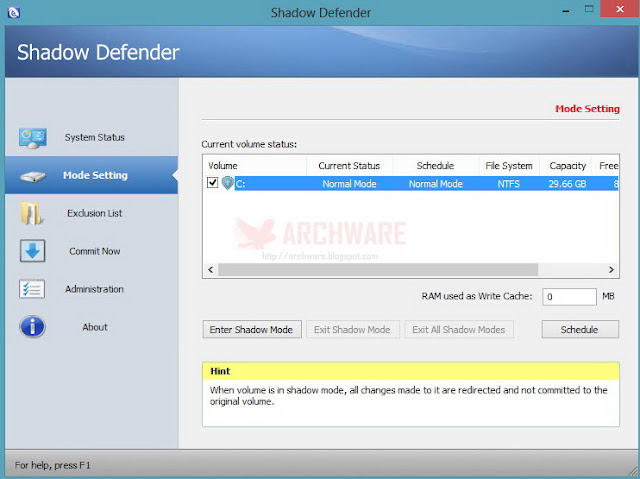640x479 pixels.
Task: Click the Enter Shadow Mode button
Action: click(x=252, y=329)
